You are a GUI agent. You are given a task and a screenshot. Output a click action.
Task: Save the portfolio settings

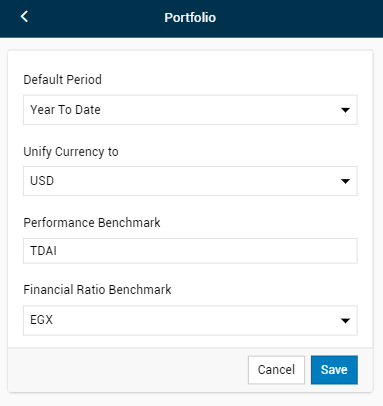(334, 370)
